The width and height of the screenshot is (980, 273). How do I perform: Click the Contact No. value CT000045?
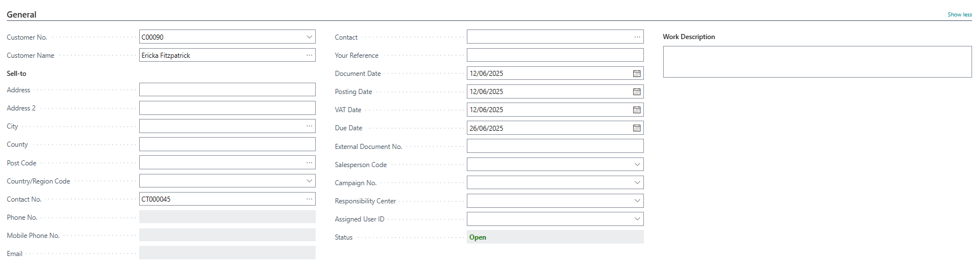[x=156, y=199]
